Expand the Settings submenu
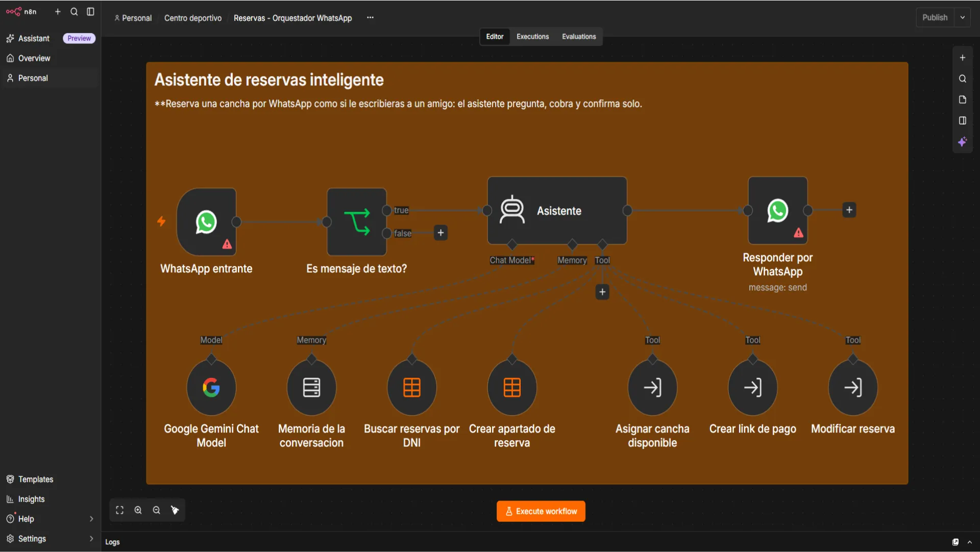The image size is (980, 552). click(91, 539)
